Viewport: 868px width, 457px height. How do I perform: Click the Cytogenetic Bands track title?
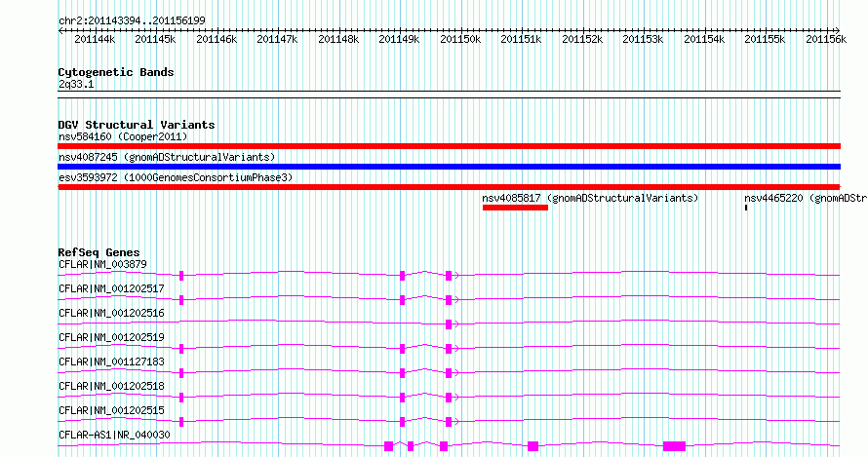[116, 72]
